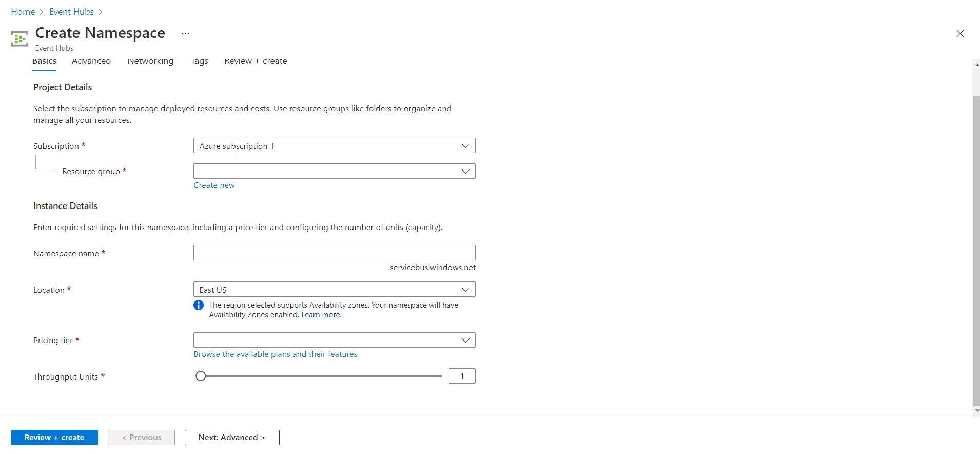This screenshot has height=454, width=980.
Task: Click the blue availability zones info icon
Action: pos(199,306)
